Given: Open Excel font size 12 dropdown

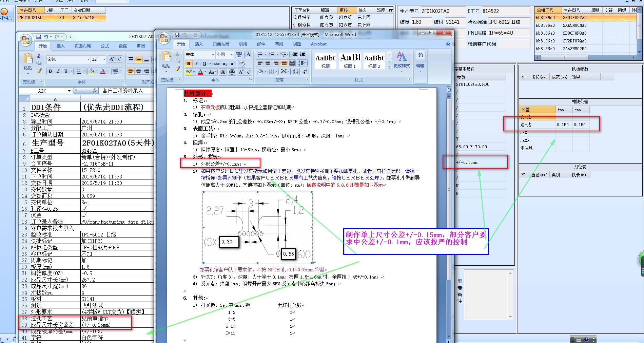Looking at the screenshot, I should 104,59.
